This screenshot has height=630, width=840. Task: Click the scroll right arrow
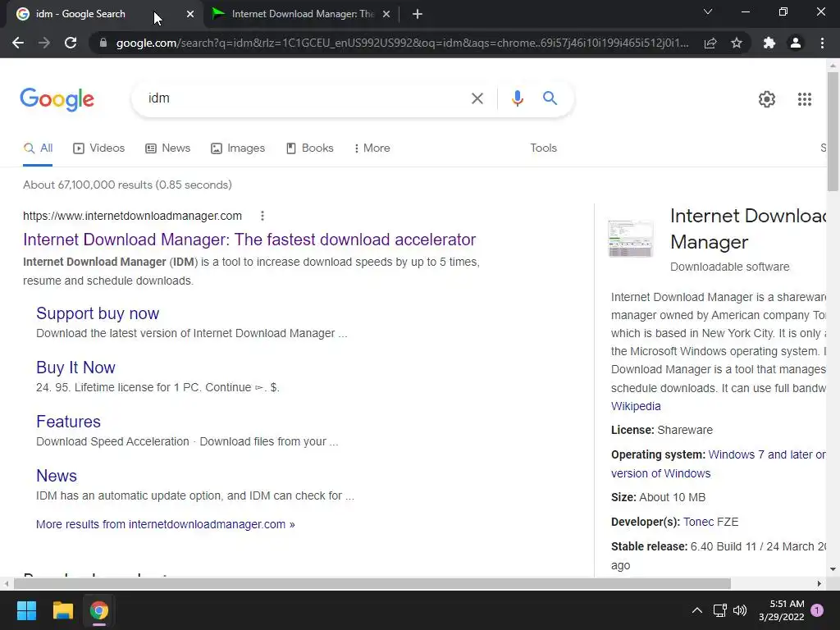[819, 583]
